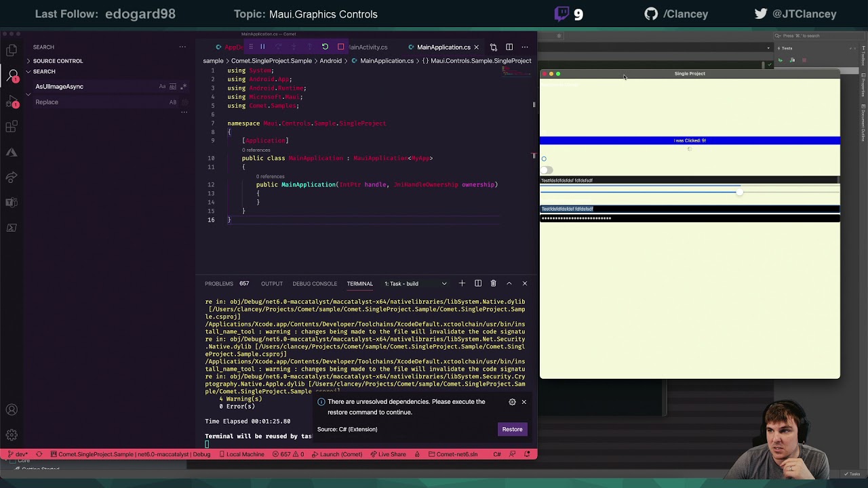Open the PowerShell icon in activity bar

12,228
